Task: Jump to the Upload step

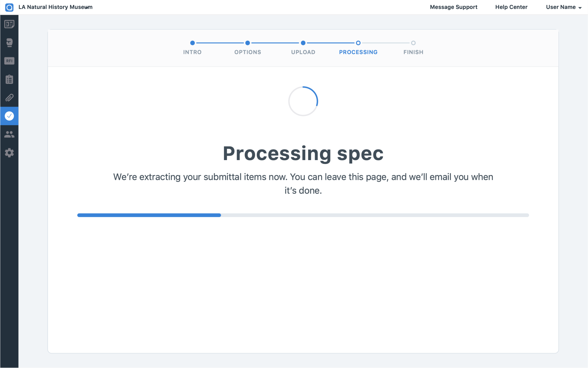Action: click(x=303, y=43)
